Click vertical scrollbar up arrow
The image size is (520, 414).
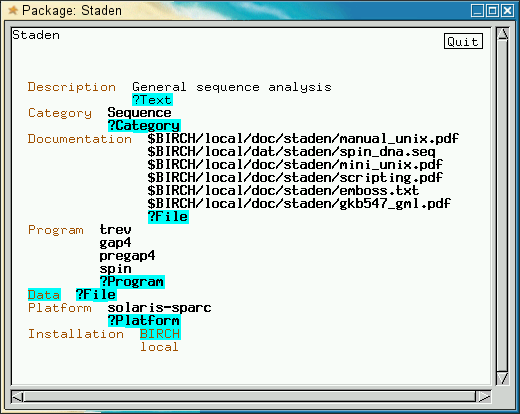[x=502, y=34]
